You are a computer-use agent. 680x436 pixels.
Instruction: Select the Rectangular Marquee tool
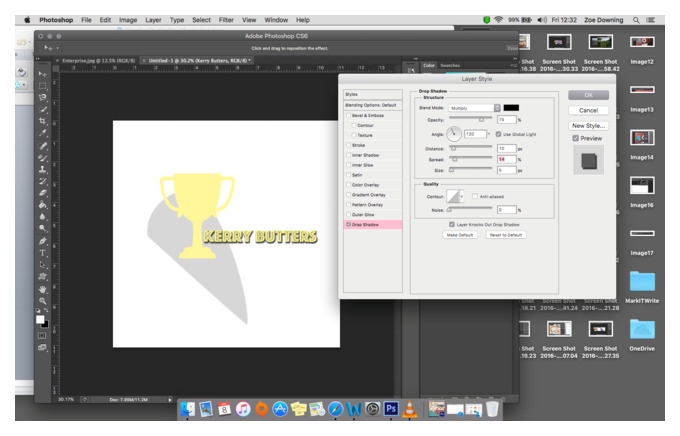(x=42, y=85)
